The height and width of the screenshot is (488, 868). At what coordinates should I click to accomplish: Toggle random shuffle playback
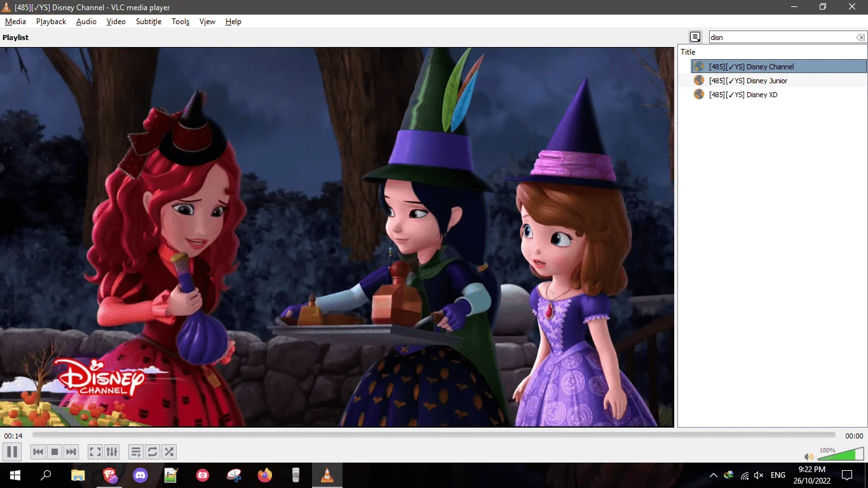[169, 452]
